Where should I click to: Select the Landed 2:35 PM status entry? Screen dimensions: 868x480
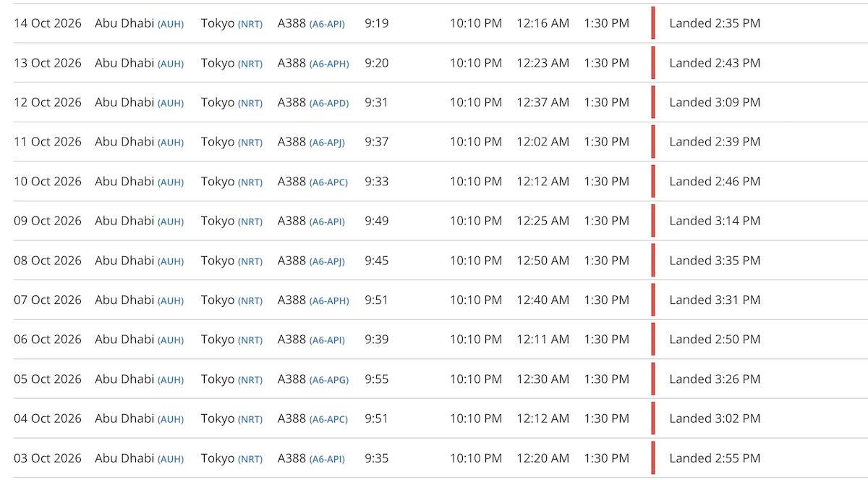tap(715, 23)
